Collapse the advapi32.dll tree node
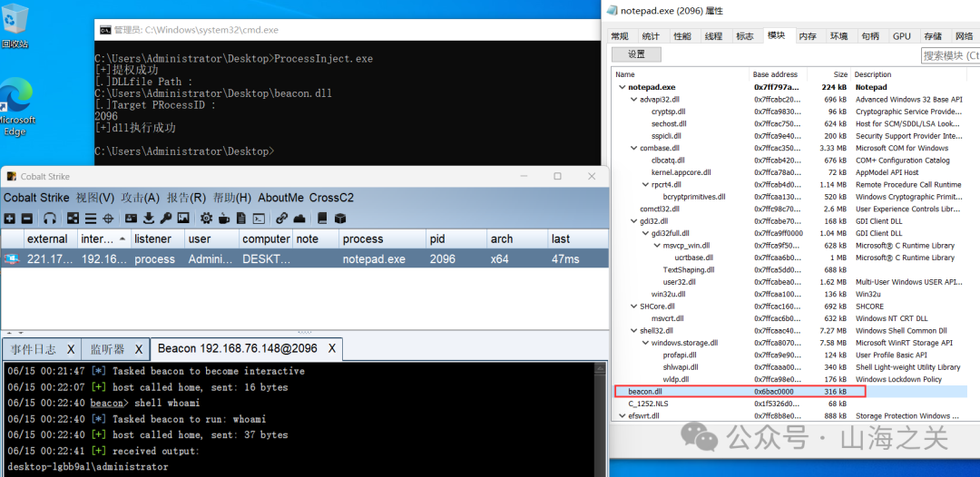The image size is (980, 477). click(633, 99)
